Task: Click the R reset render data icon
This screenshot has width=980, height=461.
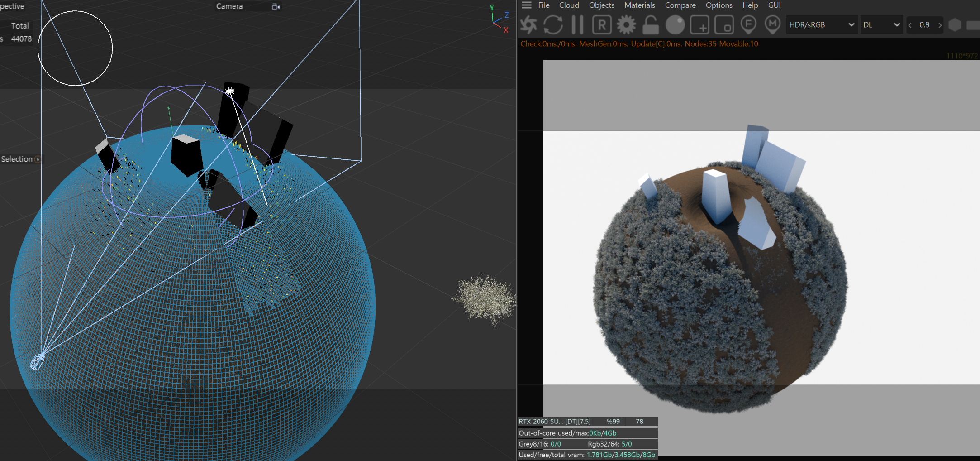Action: pos(602,25)
